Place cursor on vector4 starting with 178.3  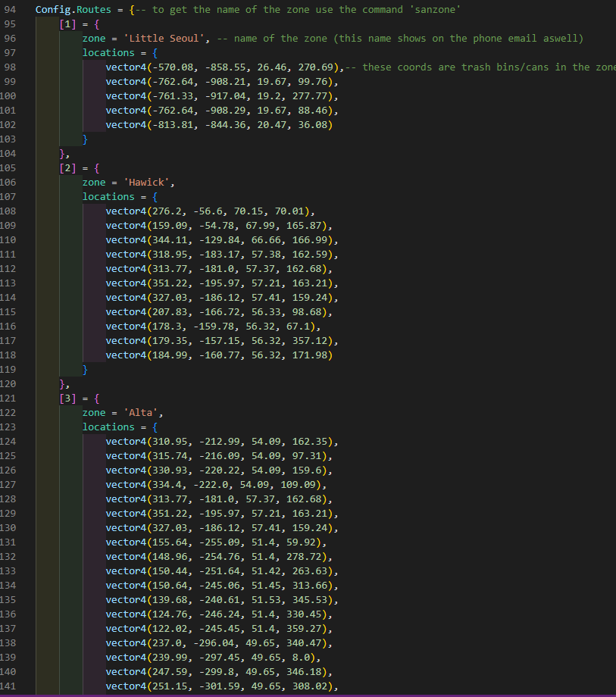(213, 327)
